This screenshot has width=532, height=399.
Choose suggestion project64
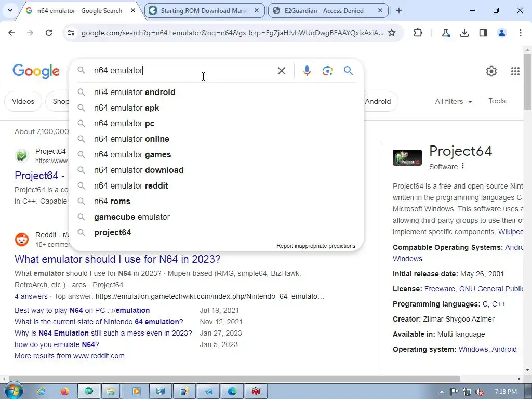tap(216, 233)
